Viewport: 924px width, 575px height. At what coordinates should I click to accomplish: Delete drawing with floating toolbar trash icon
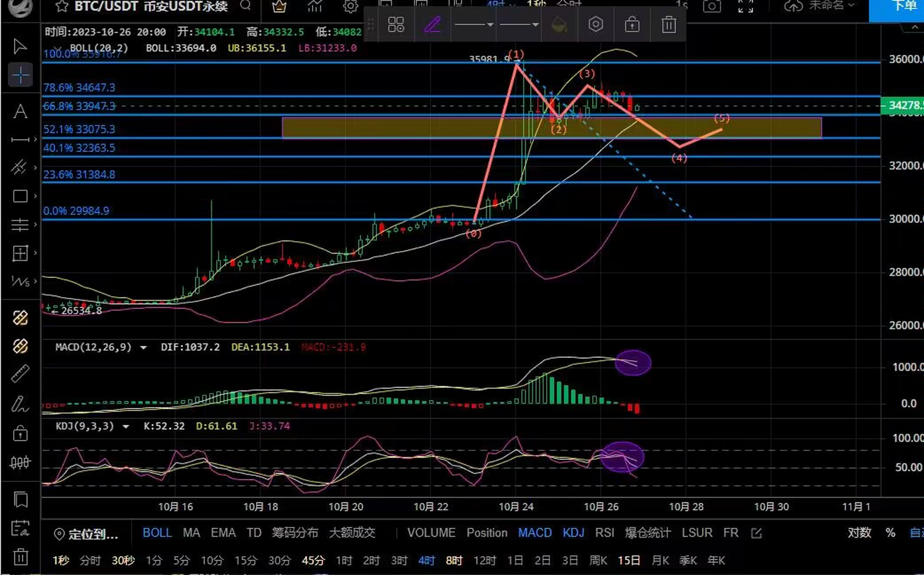669,25
